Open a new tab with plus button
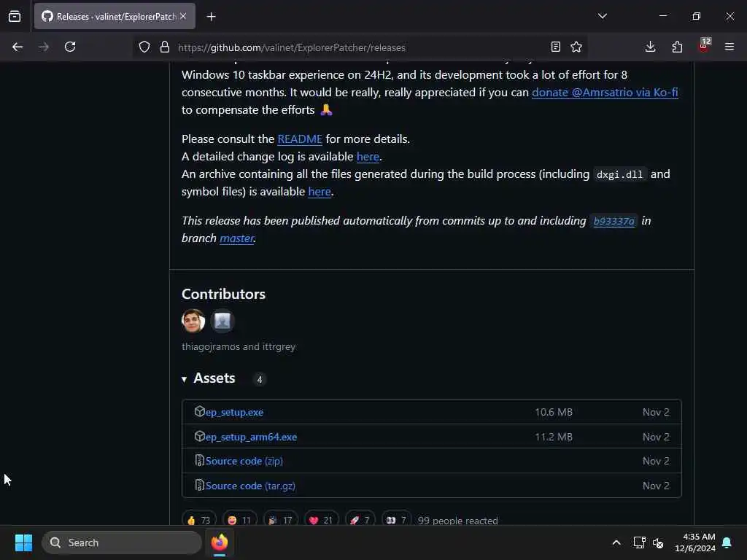This screenshot has height=560, width=747. (x=211, y=17)
